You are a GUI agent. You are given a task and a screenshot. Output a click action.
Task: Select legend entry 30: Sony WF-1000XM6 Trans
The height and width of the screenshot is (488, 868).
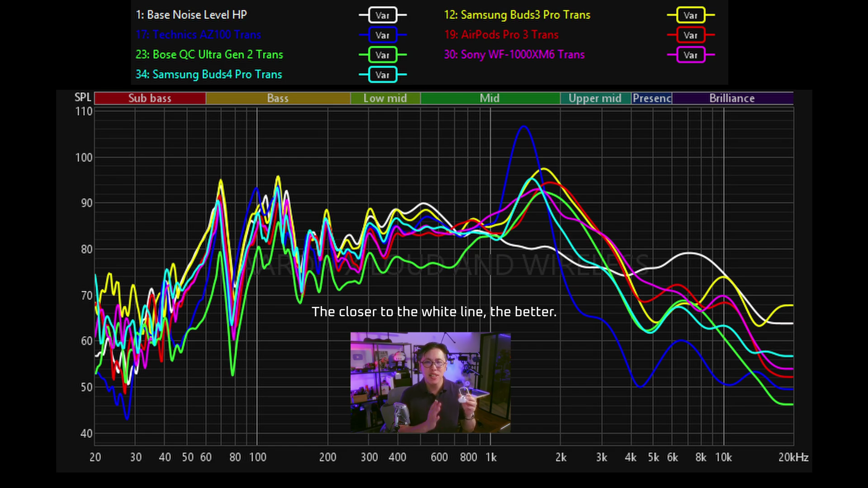[514, 55]
